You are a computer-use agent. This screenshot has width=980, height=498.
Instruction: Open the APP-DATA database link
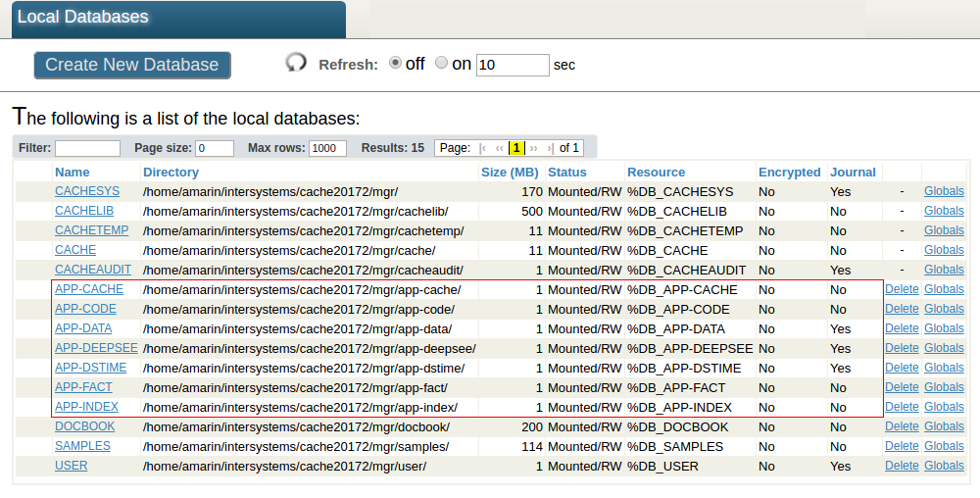(83, 328)
